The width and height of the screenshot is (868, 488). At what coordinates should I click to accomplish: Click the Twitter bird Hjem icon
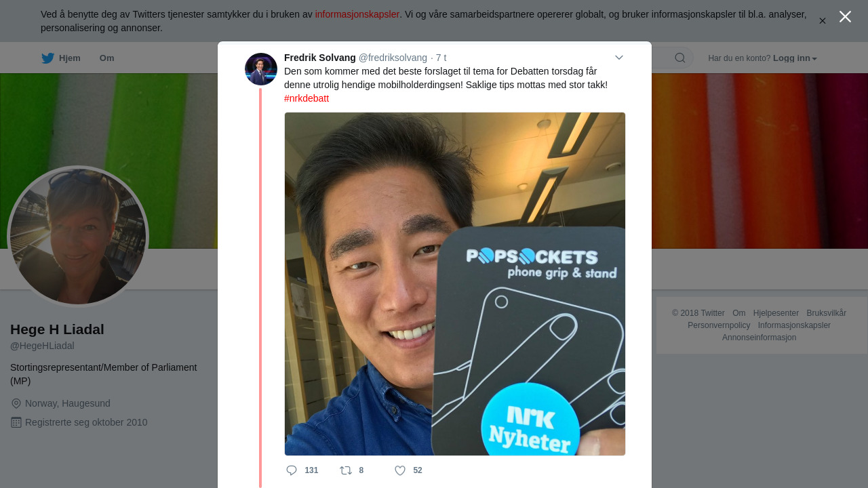(47, 58)
